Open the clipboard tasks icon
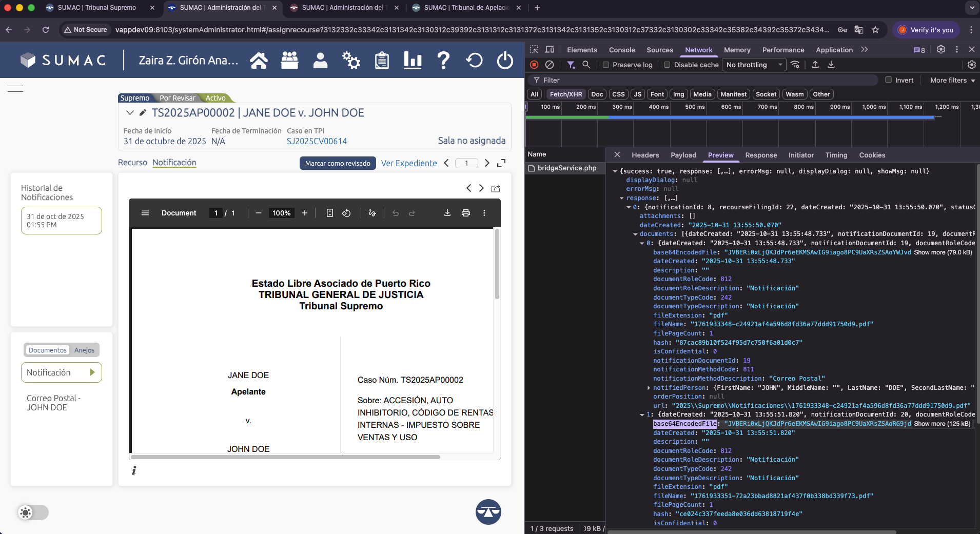The width and height of the screenshot is (980, 534). pos(382,61)
